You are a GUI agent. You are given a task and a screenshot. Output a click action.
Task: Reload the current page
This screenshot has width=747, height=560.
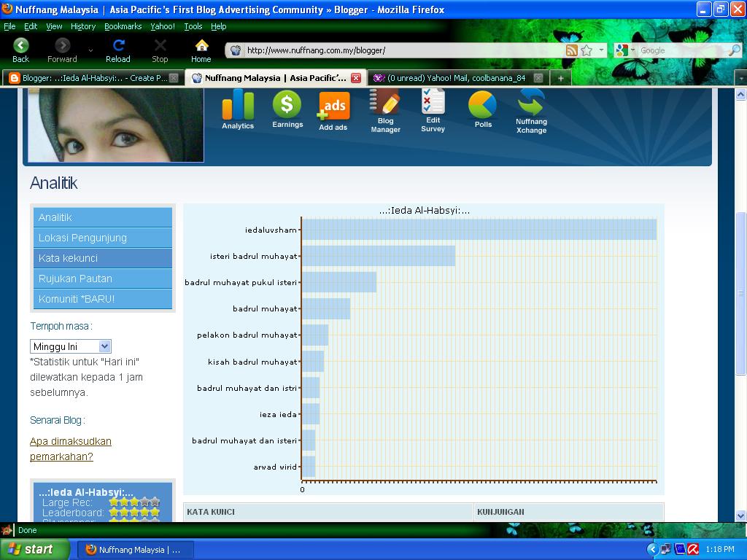[118, 50]
